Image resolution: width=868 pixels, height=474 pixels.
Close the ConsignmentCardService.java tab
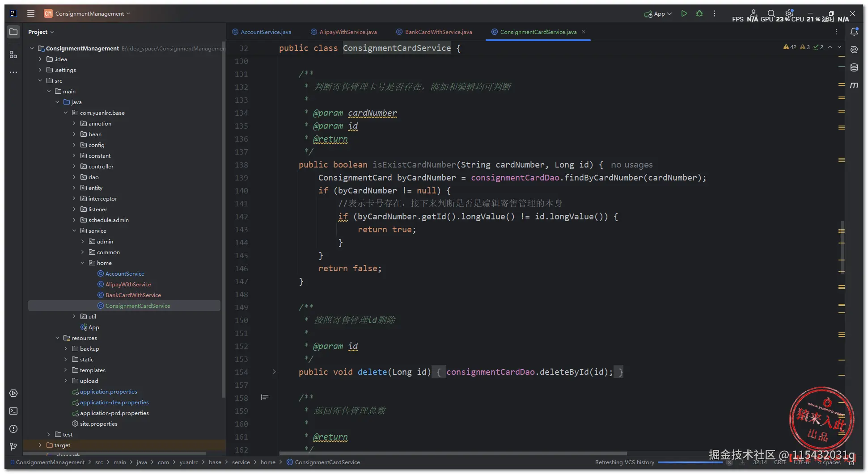[584, 32]
